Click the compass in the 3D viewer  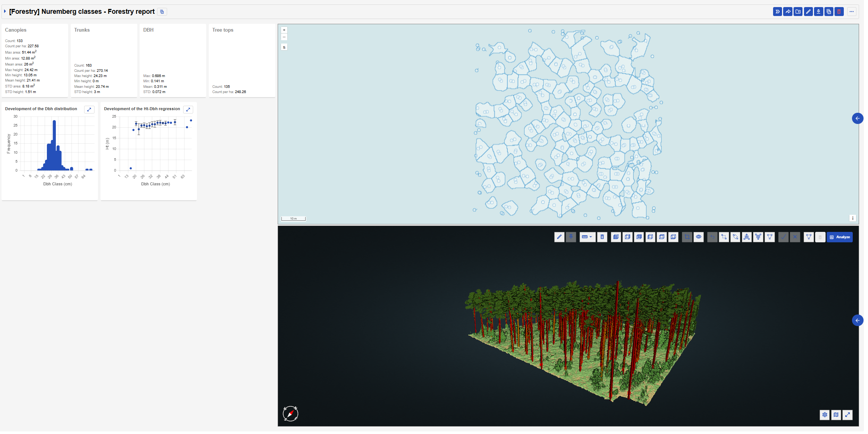pos(290,413)
